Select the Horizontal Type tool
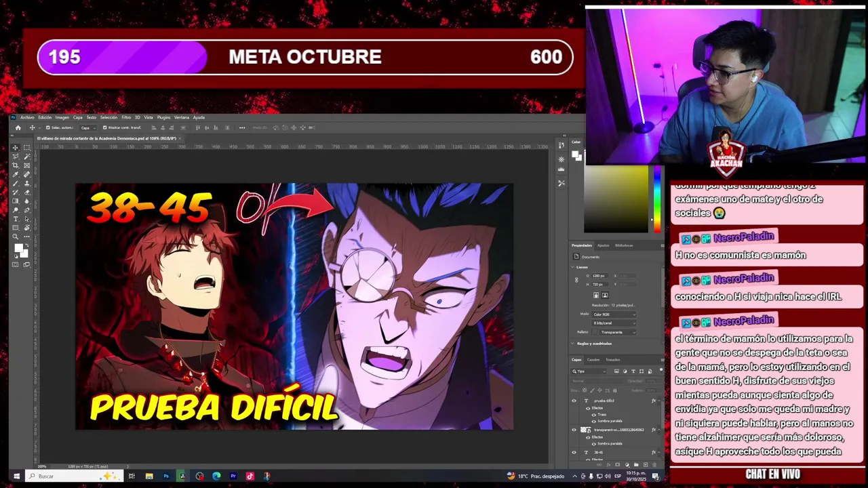 15,218
